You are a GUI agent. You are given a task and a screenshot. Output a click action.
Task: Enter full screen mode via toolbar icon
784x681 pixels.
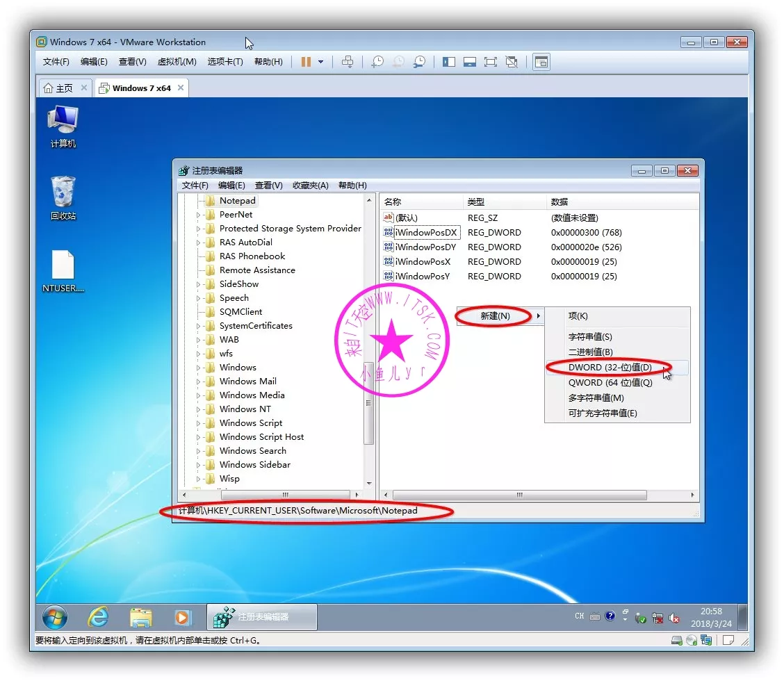tap(491, 62)
